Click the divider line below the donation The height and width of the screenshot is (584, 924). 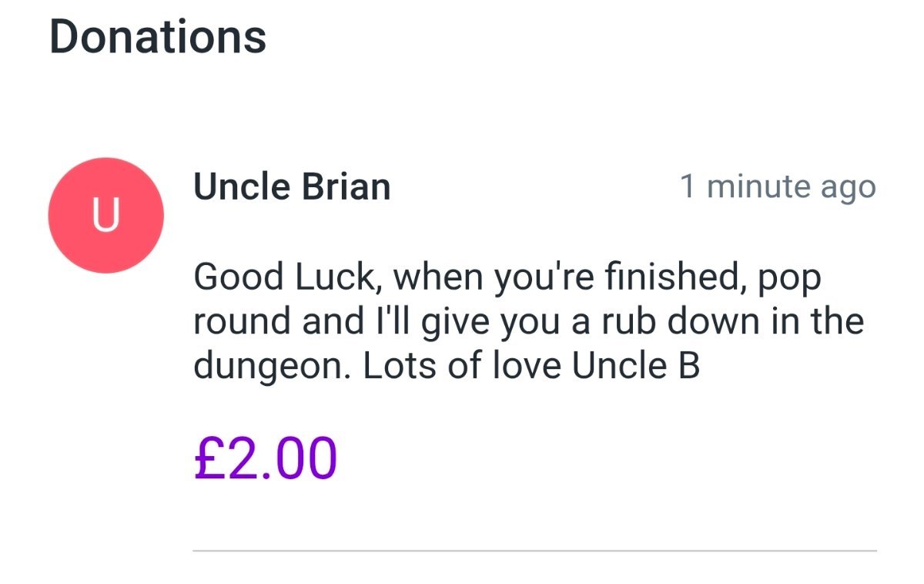tap(534, 551)
